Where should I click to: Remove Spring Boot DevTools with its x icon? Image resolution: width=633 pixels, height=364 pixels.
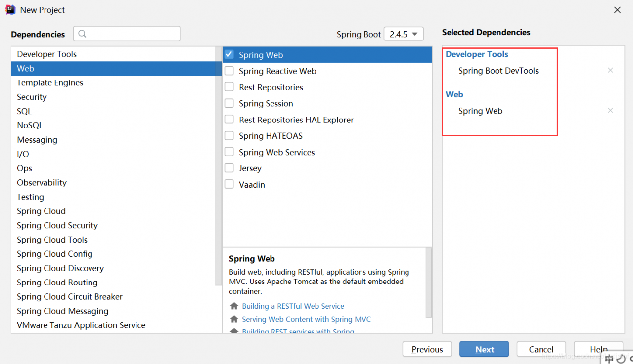(610, 71)
